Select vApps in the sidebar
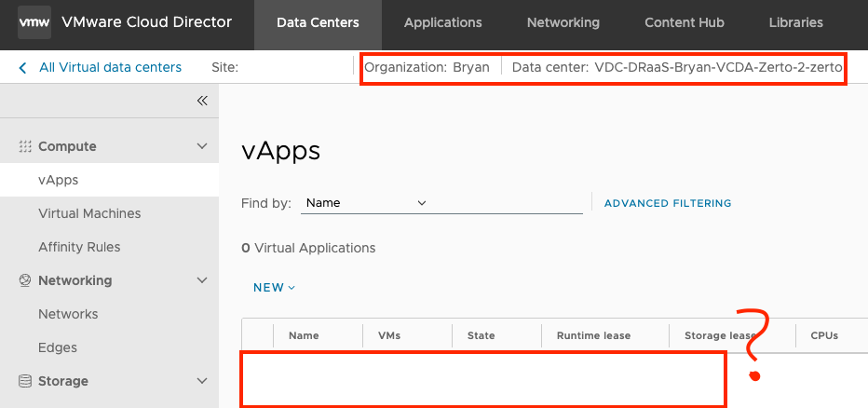The image size is (868, 408). pyautogui.click(x=109, y=180)
